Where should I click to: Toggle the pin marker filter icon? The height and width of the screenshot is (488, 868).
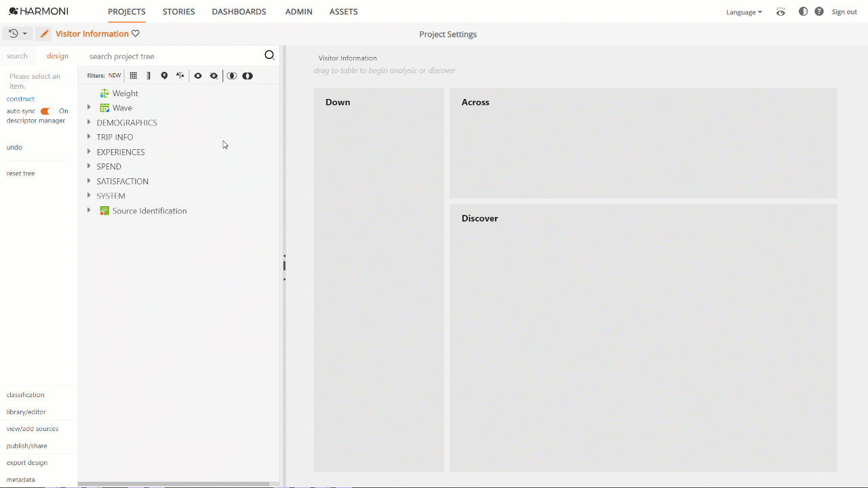164,76
